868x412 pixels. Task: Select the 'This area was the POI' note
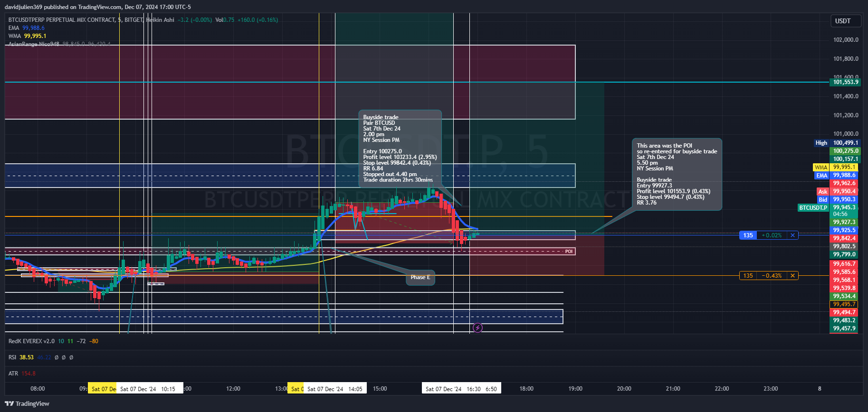[677, 174]
